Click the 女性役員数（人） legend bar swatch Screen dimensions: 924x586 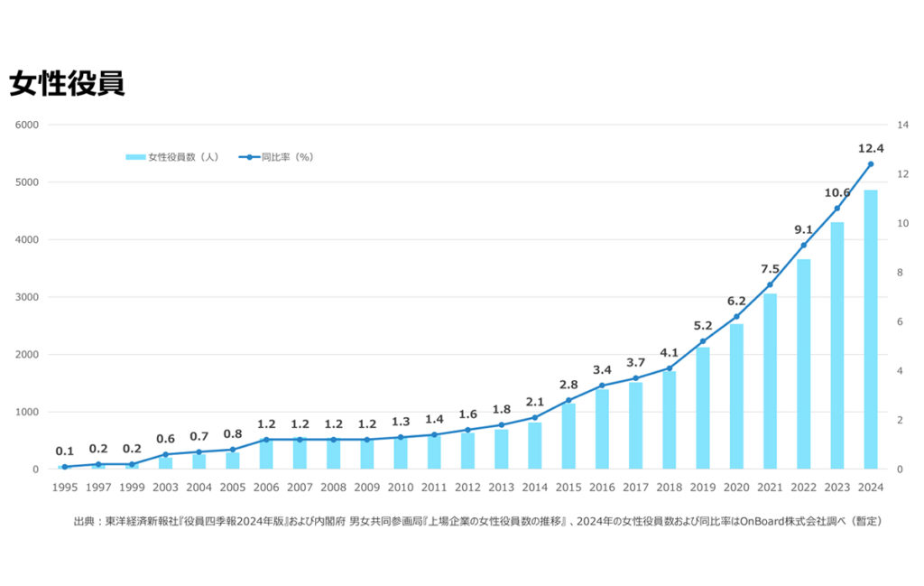pyautogui.click(x=135, y=157)
